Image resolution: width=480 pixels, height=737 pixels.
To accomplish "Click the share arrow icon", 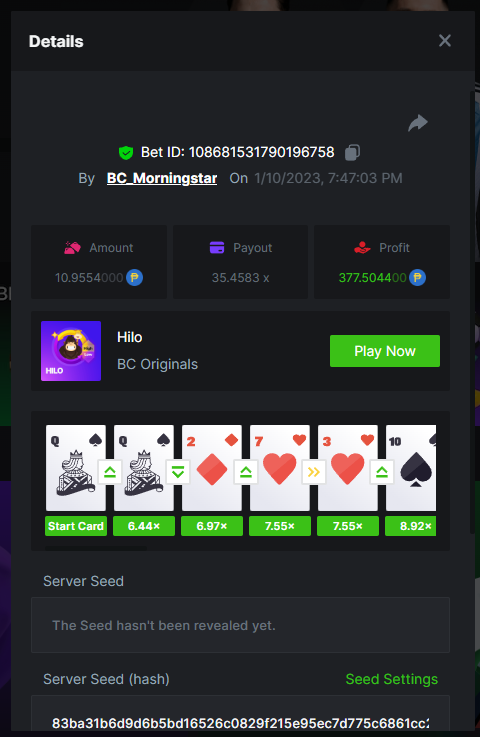I will (417, 123).
